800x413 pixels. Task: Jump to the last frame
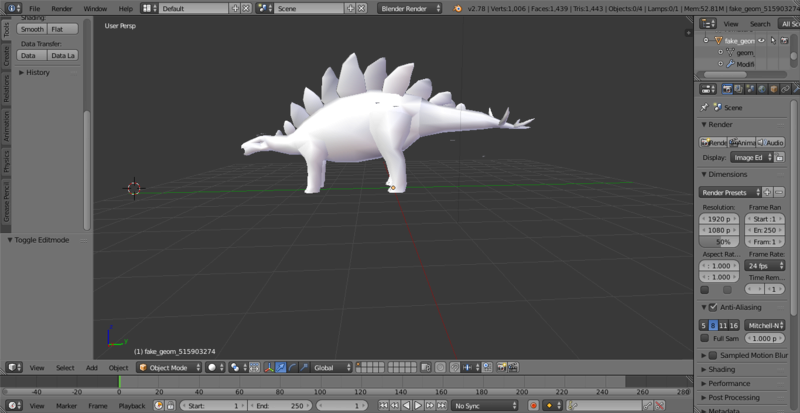coord(442,406)
